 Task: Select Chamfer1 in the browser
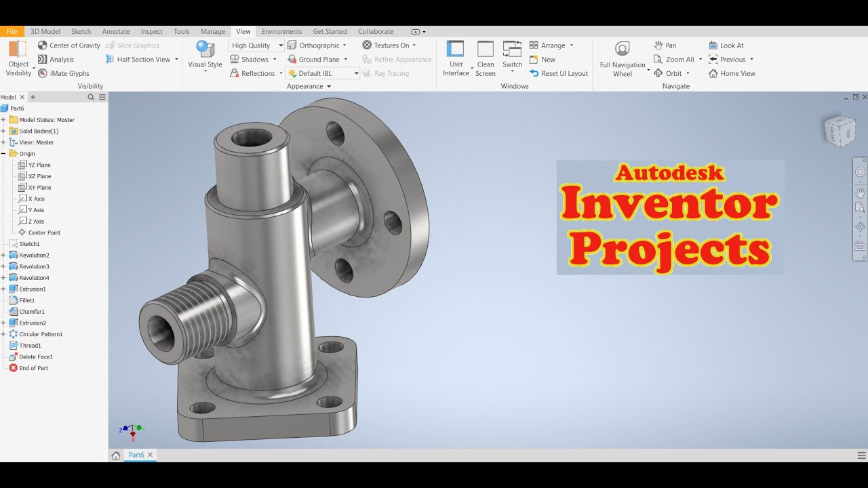26,312
